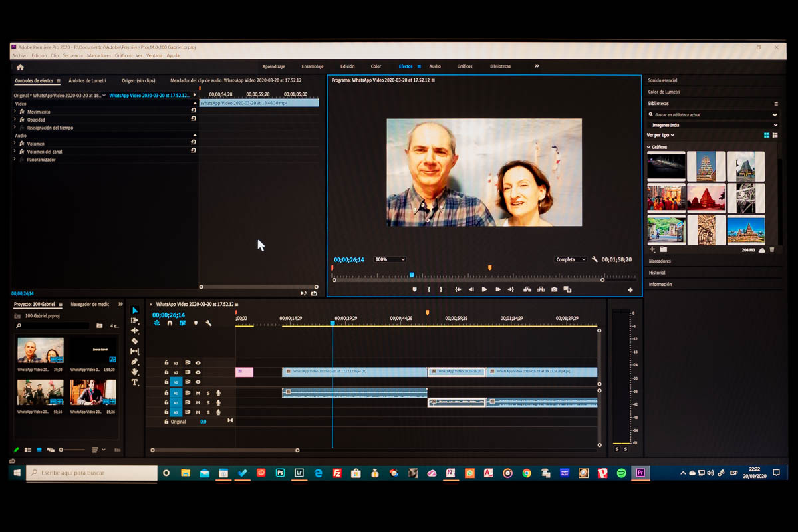Open Ver por tipo dropdown

[x=660, y=135]
